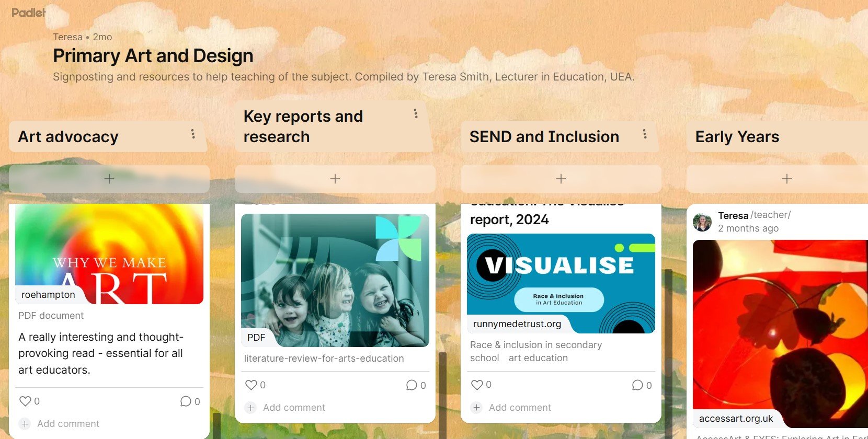
Task: Open the Why We Make Art thumbnail
Action: tap(109, 254)
